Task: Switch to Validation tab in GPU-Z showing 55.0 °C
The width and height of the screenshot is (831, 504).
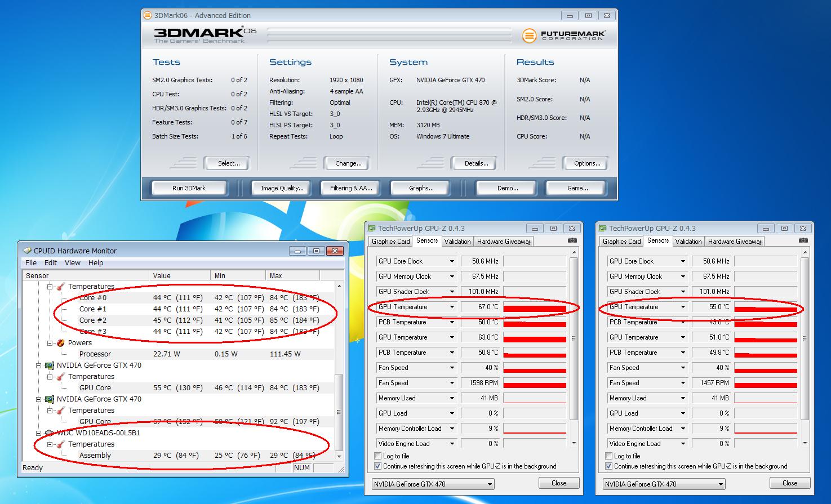Action: click(x=688, y=242)
